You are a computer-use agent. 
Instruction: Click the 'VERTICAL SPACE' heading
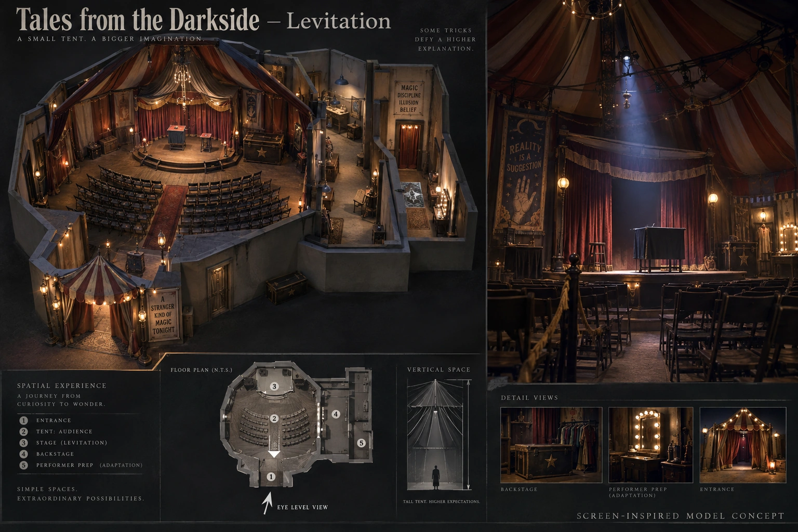pos(438,370)
